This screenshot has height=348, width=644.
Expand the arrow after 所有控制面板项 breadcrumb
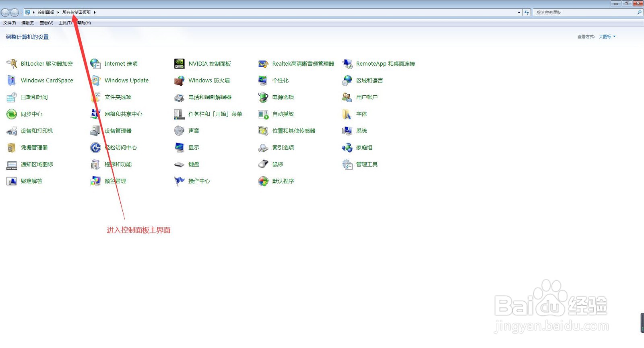(x=95, y=12)
